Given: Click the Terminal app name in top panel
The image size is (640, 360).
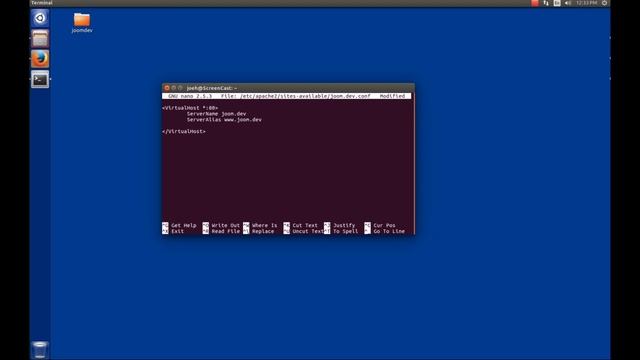Looking at the screenshot, I should pos(42,3).
